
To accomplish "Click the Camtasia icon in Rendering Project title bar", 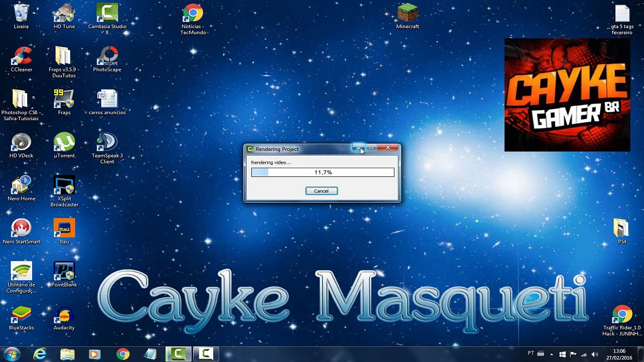I will 250,149.
